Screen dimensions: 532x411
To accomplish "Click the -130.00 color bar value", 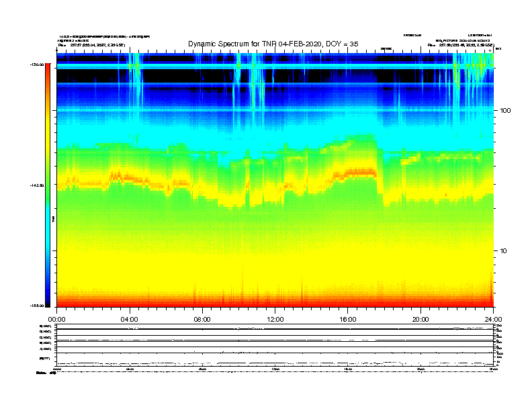I will point(37,64).
